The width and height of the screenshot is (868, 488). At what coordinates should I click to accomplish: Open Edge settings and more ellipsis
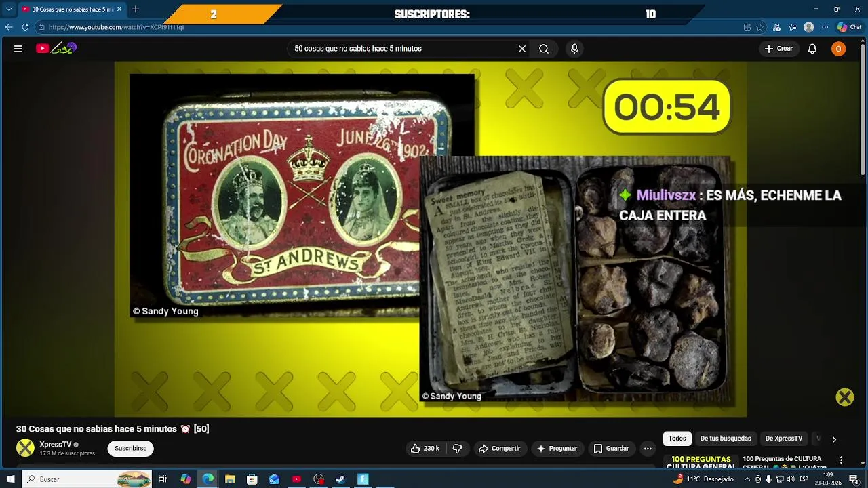point(825,27)
